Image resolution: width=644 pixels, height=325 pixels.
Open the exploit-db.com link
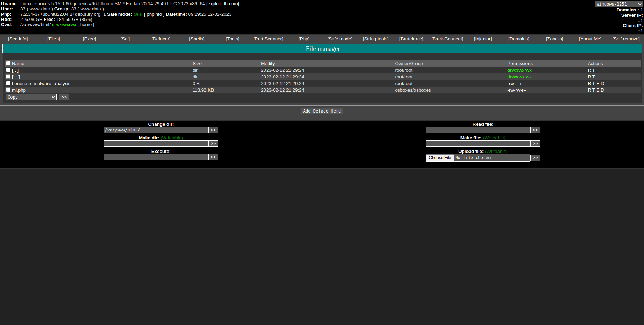[223, 4]
